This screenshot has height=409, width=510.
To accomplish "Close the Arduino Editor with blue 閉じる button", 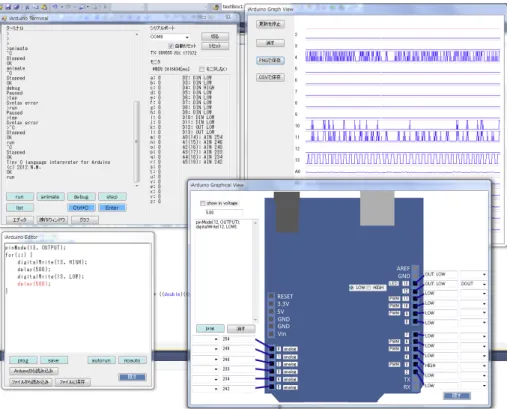I will pos(132,377).
